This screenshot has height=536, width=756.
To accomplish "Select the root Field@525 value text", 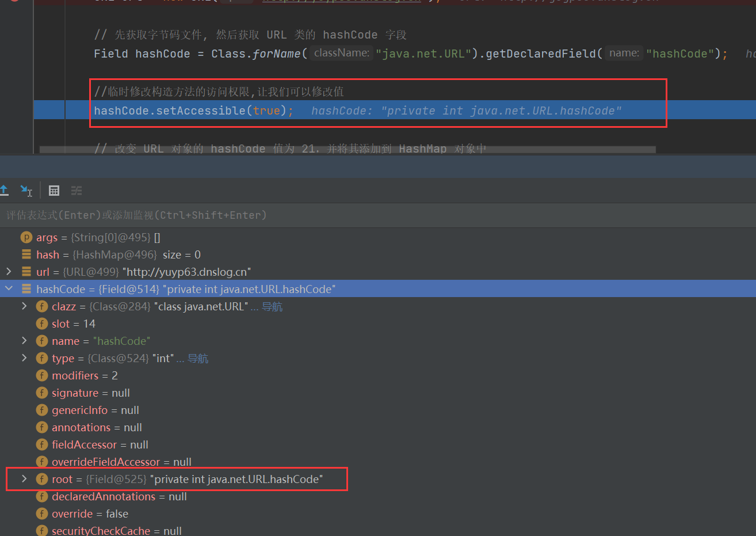I will pos(236,479).
